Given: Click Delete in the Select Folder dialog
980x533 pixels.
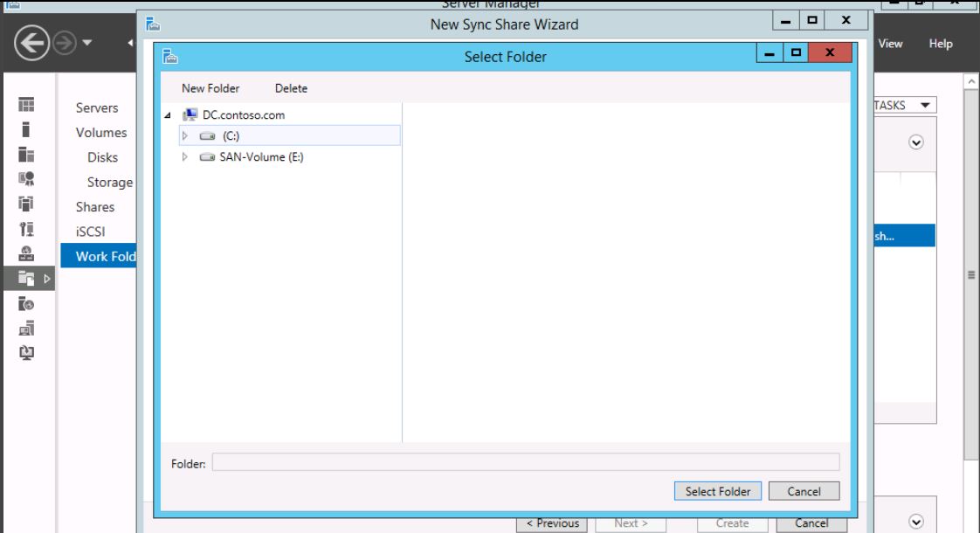Looking at the screenshot, I should click(x=291, y=88).
